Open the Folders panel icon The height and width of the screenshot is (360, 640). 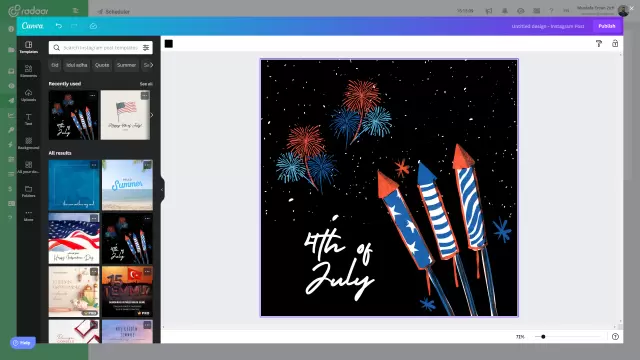click(29, 191)
